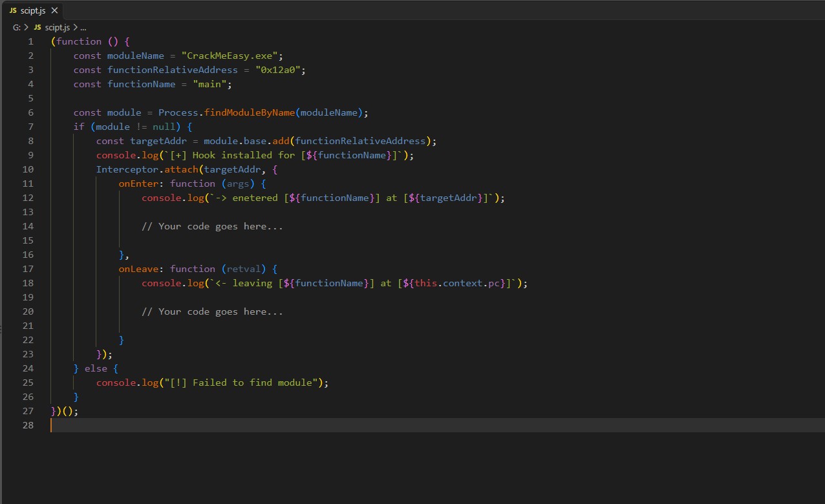The width and height of the screenshot is (825, 504).
Task: Click the Interceptor identifier on line 10
Action: tap(127, 169)
